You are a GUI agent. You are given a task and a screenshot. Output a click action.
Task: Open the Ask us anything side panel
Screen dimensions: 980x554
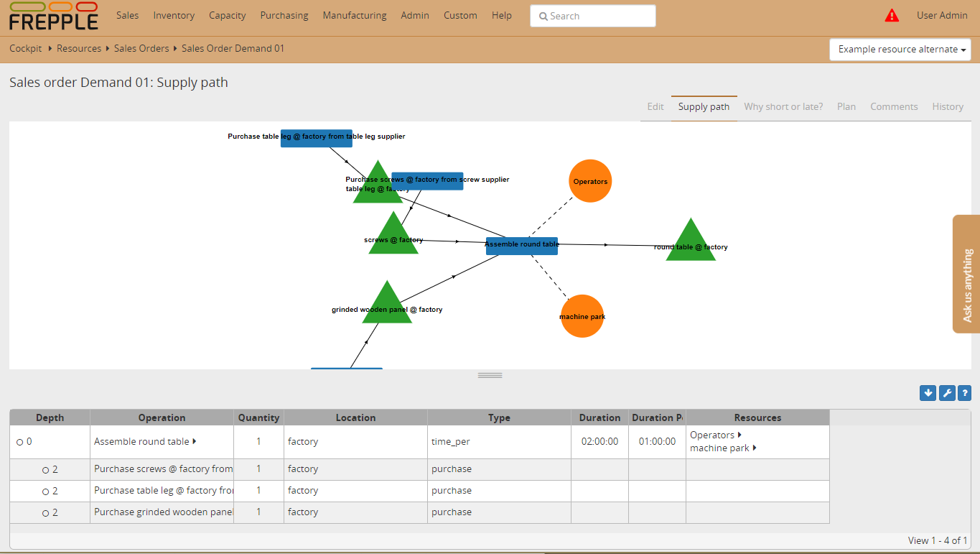967,274
